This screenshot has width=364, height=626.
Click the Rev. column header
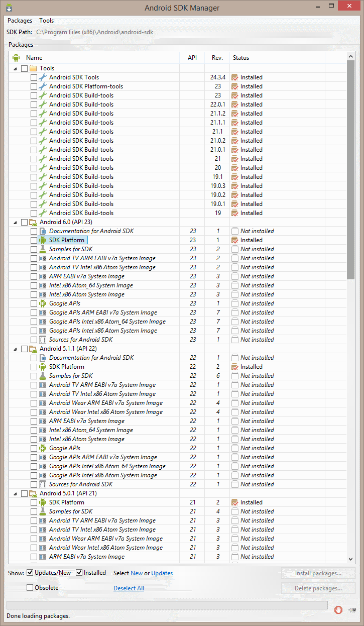click(217, 58)
